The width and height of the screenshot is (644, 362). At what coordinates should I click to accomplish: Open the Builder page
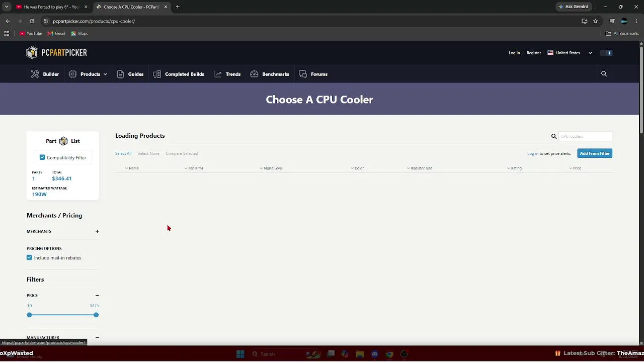tap(45, 74)
